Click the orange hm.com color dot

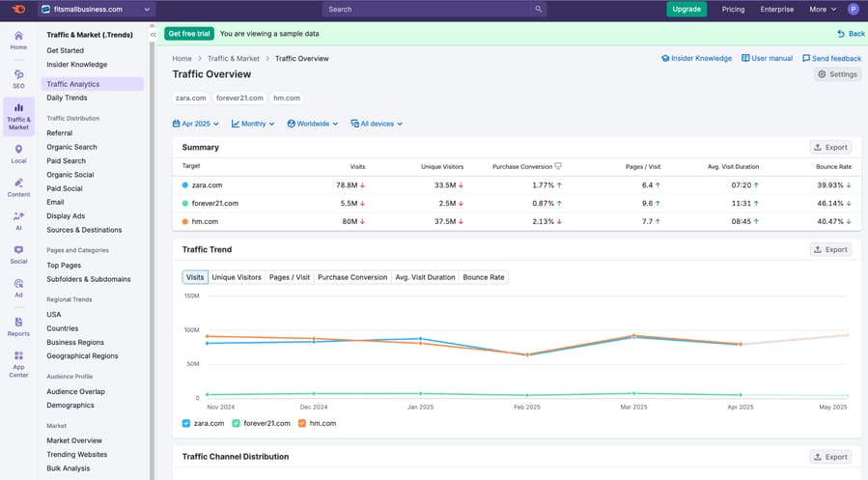click(x=185, y=221)
